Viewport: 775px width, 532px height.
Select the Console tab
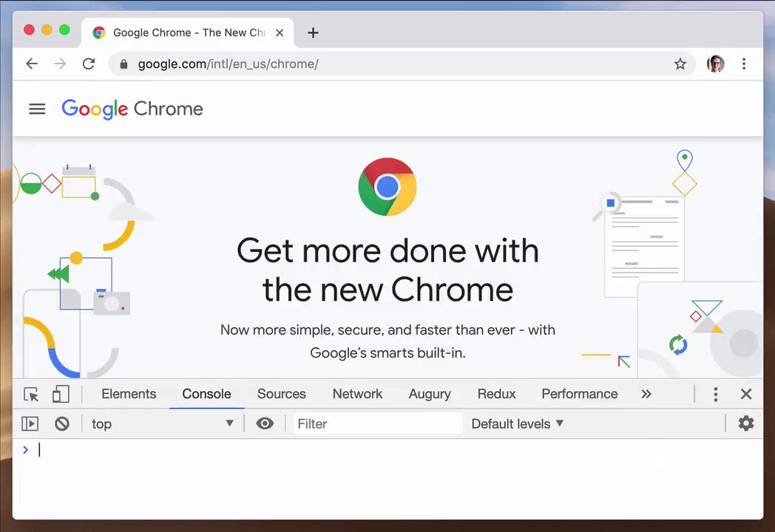pos(206,394)
